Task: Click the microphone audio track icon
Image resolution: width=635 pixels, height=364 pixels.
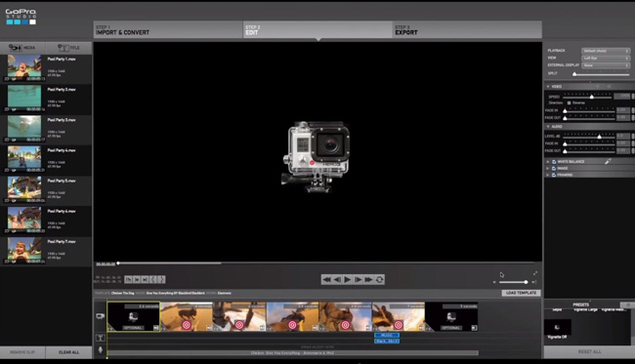Action: 101,349
